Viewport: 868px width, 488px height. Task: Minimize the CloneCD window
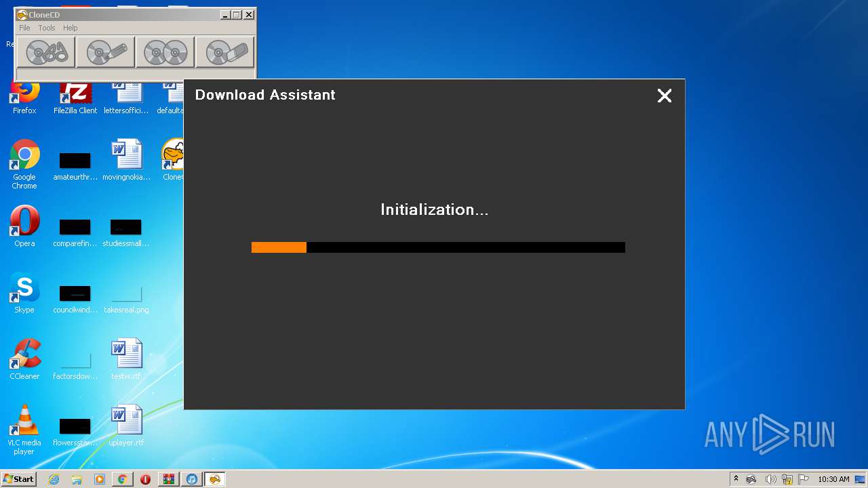pos(225,14)
